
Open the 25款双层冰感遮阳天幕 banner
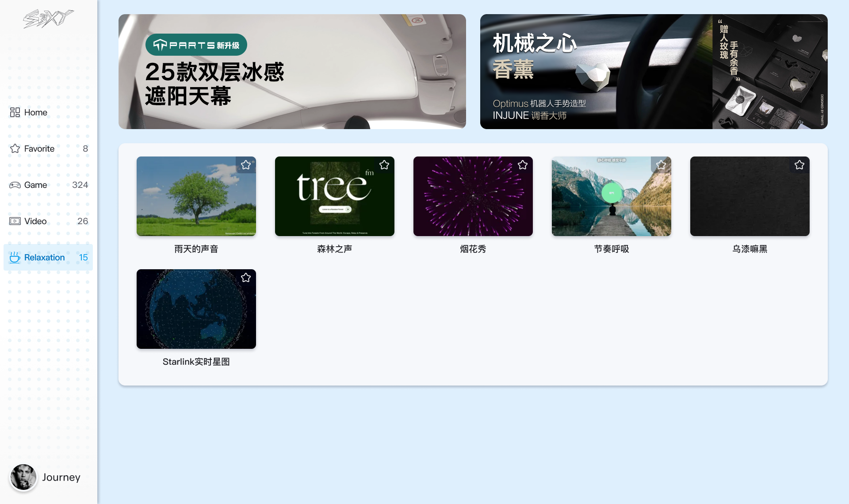(292, 72)
